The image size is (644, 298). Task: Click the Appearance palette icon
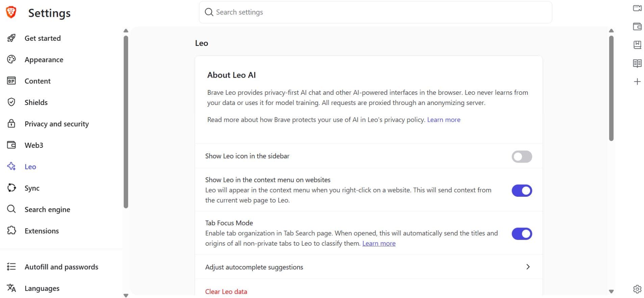11,59
